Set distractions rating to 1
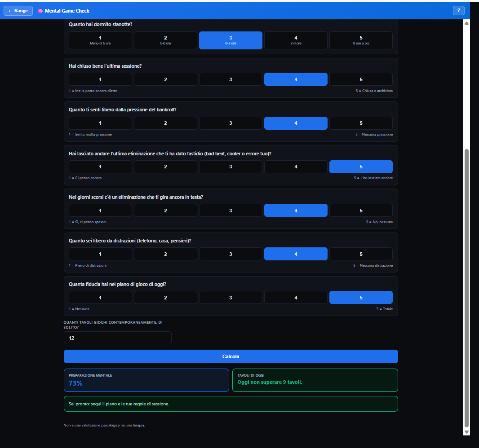The height and width of the screenshot is (448, 479). [x=100, y=254]
